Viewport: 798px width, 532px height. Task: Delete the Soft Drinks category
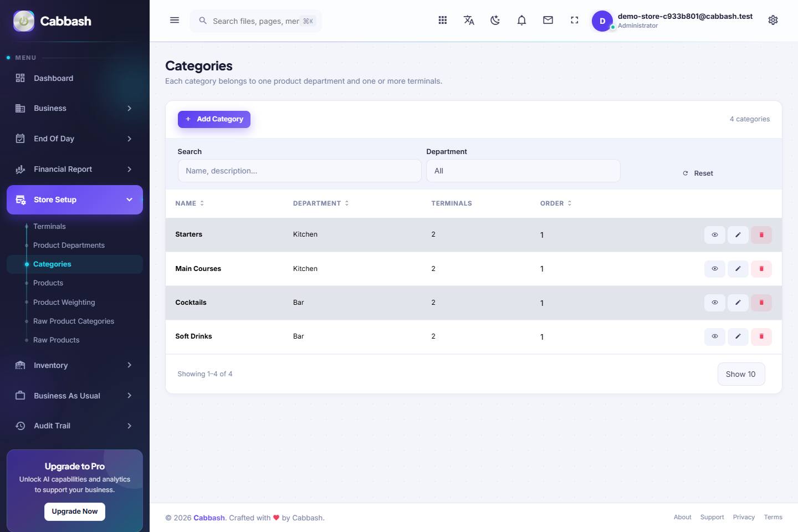pos(761,336)
